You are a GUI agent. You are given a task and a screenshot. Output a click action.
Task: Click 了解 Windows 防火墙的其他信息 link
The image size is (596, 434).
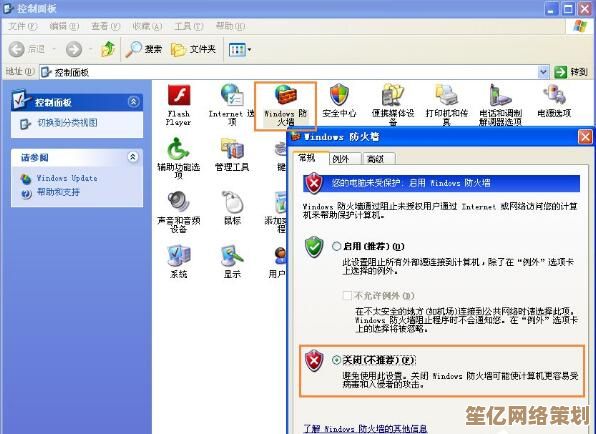[365, 429]
